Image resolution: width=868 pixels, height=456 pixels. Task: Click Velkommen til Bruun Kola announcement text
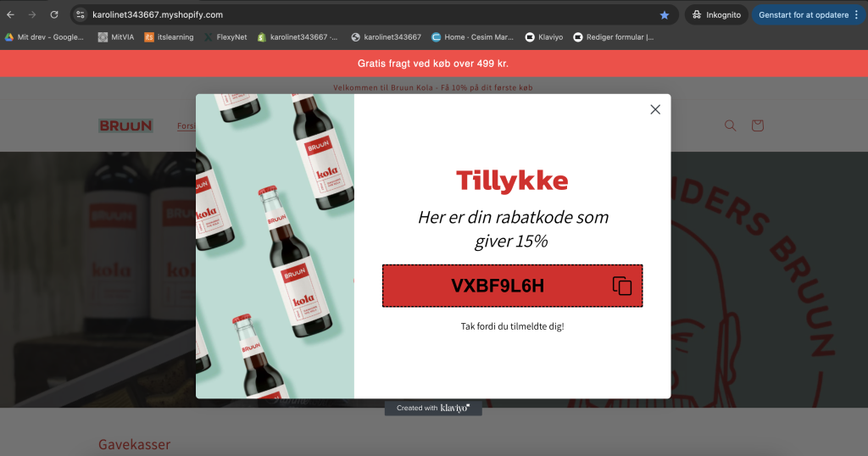coord(433,87)
